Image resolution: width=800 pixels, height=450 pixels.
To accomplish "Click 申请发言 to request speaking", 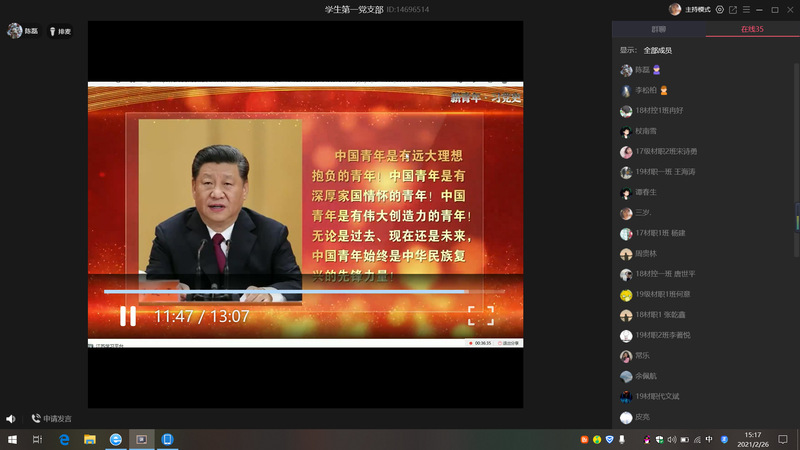I will (x=51, y=419).
